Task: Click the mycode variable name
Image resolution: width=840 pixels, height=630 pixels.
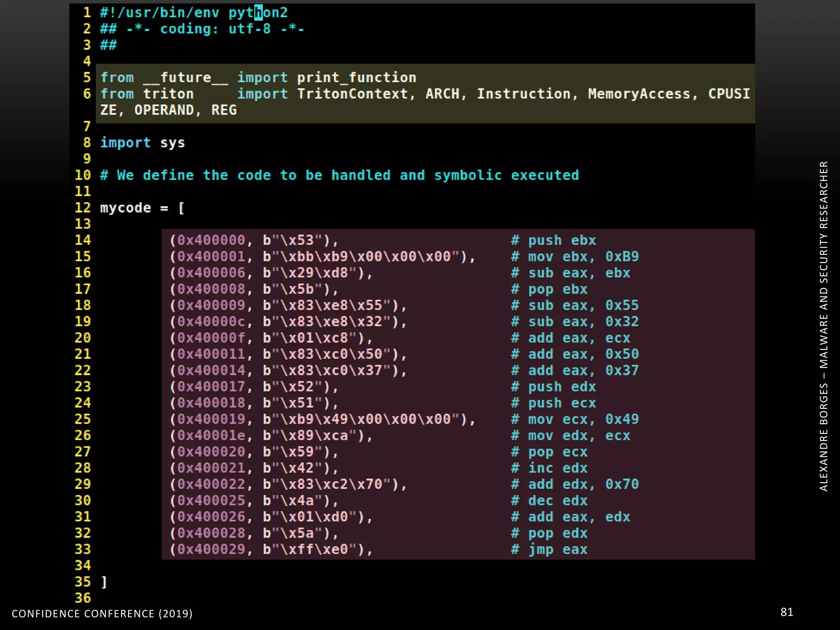Action: click(125, 208)
